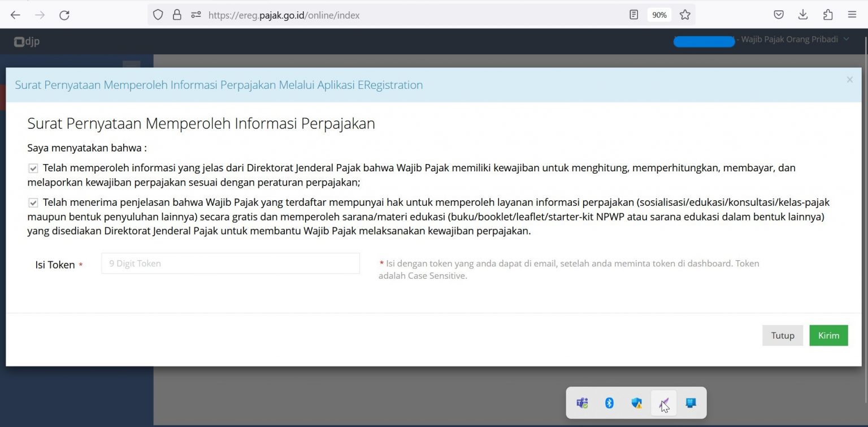Close the dialog with the Tutup button
This screenshot has height=427, width=868.
(x=782, y=335)
